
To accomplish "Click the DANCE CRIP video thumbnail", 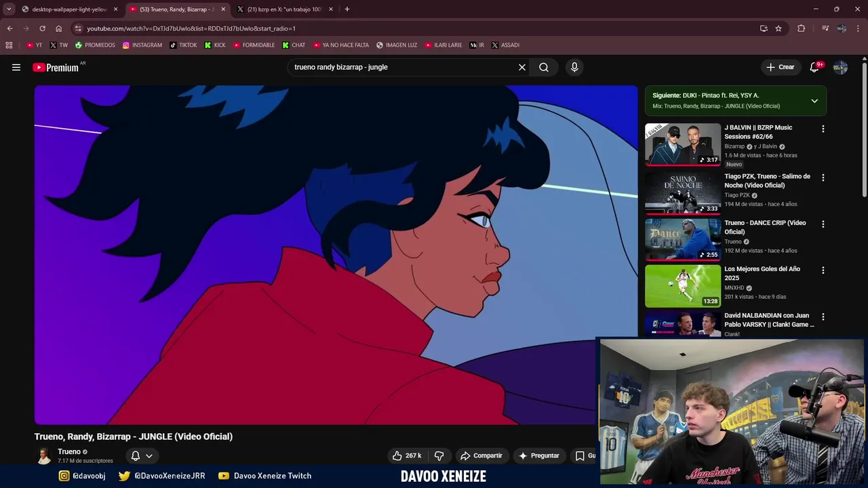I will 683,239.
